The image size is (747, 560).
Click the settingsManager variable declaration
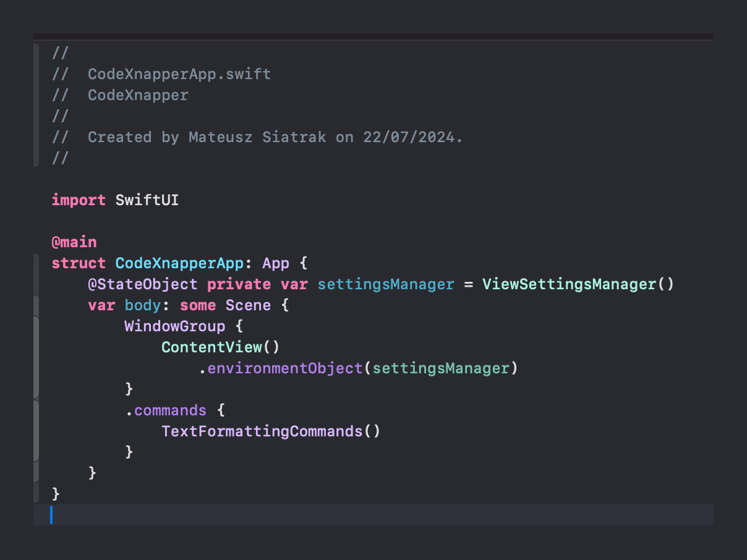tap(386, 284)
